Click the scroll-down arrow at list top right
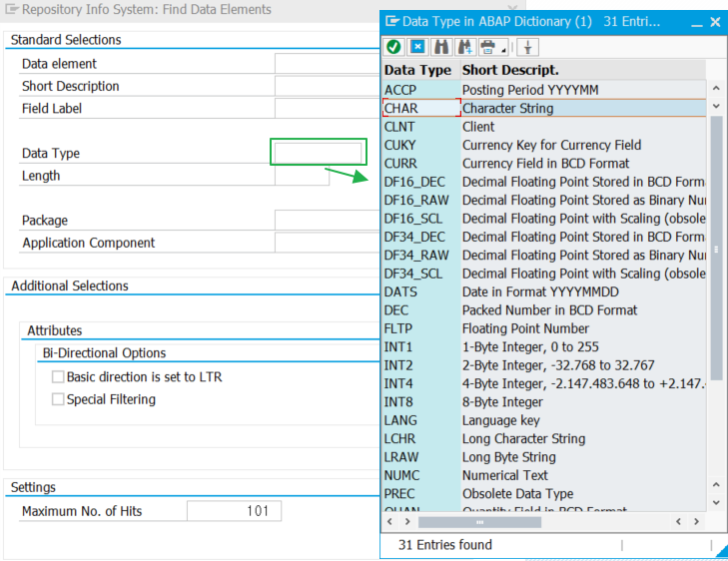Screen dimensions: 728x561 715,105
